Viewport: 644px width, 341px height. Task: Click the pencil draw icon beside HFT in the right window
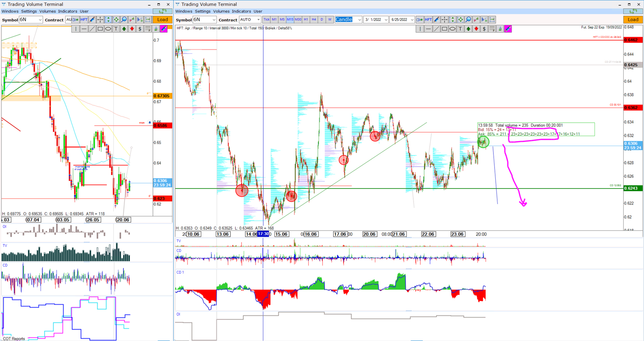[437, 20]
